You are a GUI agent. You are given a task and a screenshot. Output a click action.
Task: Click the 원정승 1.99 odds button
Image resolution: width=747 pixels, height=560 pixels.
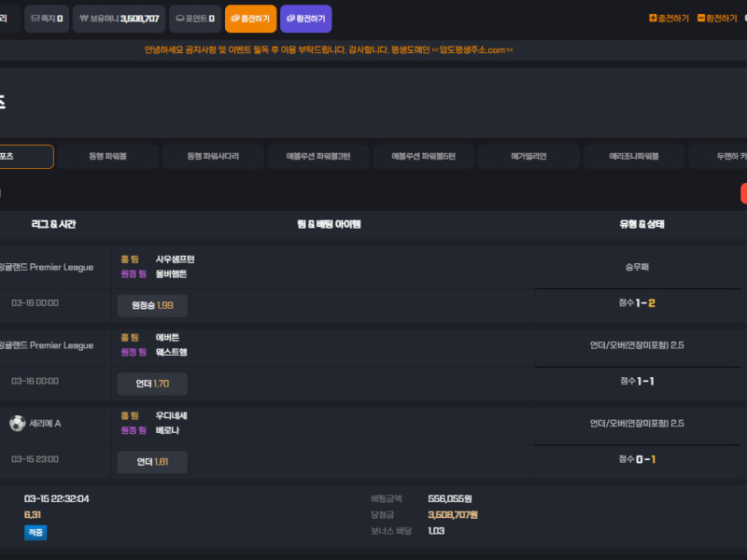tap(152, 305)
